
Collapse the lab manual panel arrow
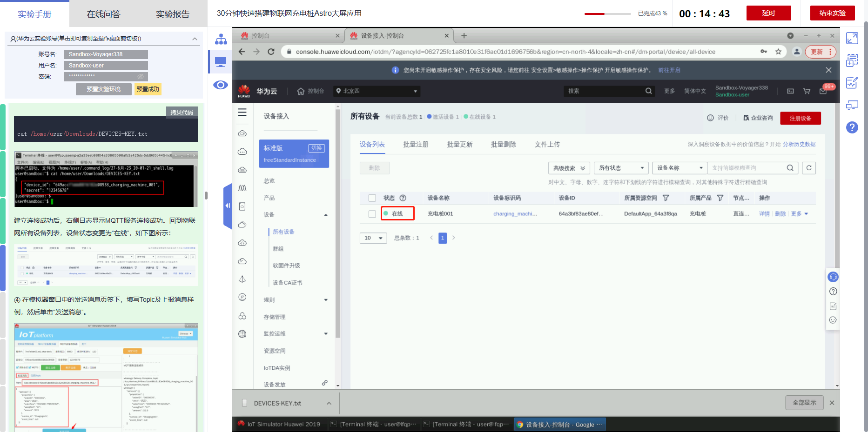228,206
